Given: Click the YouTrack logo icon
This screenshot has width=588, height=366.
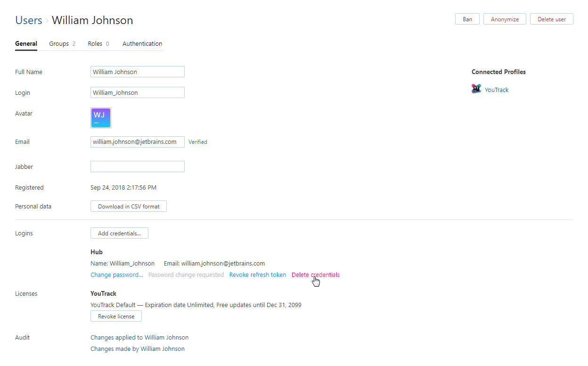Looking at the screenshot, I should click(476, 89).
